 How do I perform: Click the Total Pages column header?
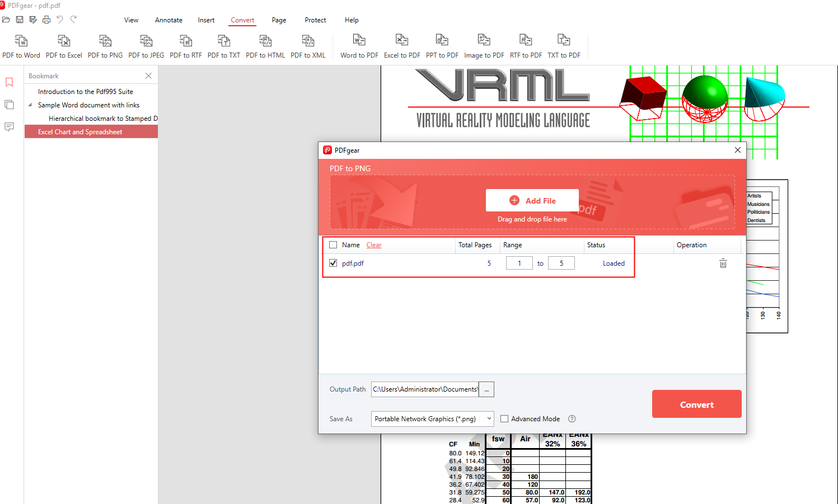point(475,245)
